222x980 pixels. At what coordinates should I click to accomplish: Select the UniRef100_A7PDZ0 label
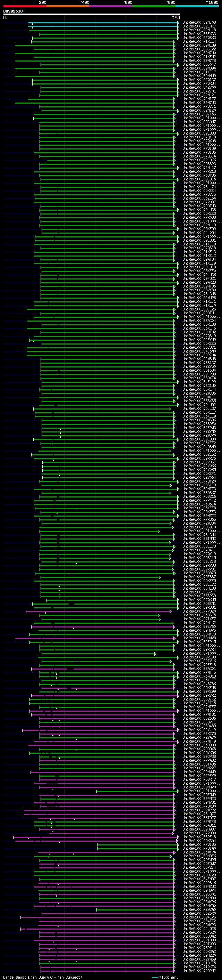tap(199, 612)
